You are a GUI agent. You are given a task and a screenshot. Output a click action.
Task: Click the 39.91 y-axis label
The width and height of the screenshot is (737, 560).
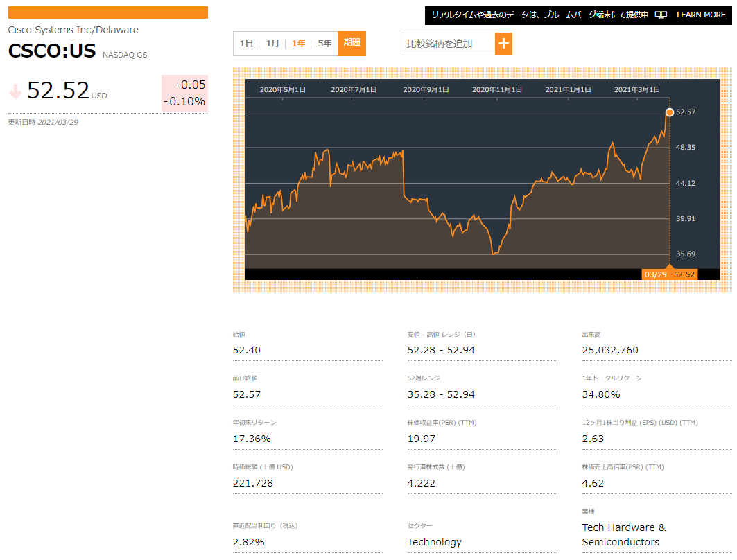click(685, 218)
